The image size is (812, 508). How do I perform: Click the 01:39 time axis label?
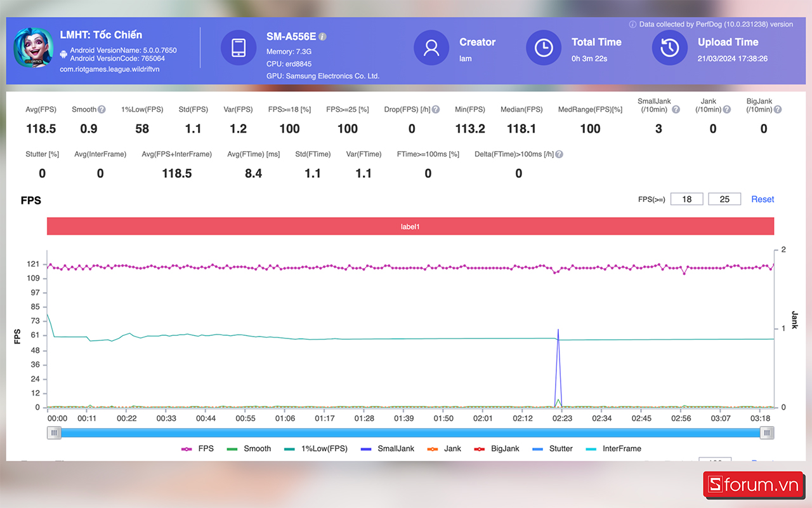(403, 418)
